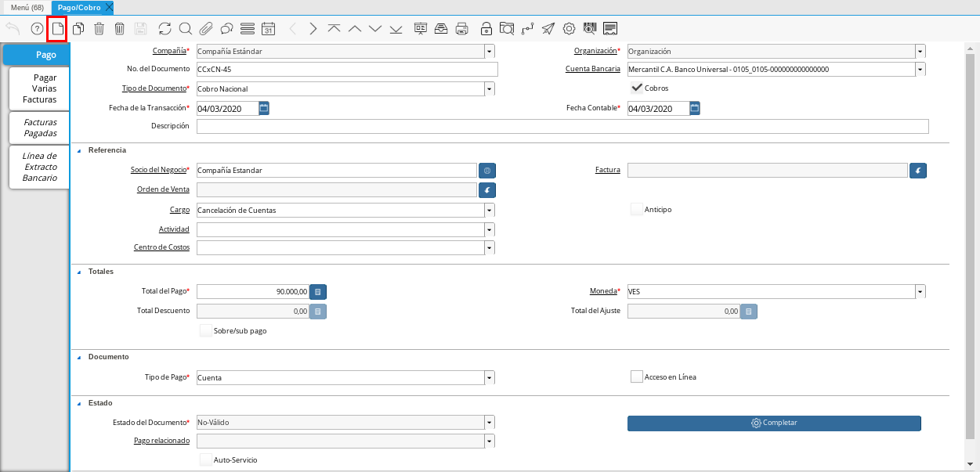
Task: Open the Tipo de Pago dropdown
Action: (490, 378)
